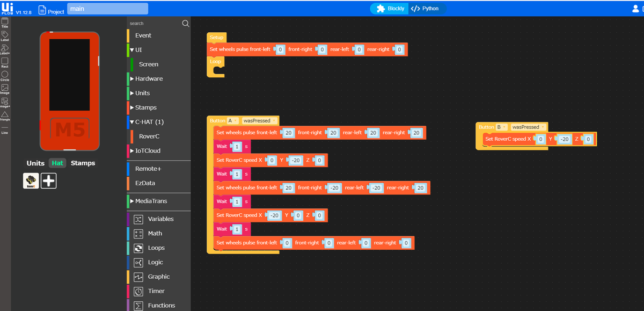This screenshot has width=644, height=311.
Task: Click the block search field
Action: click(x=154, y=23)
